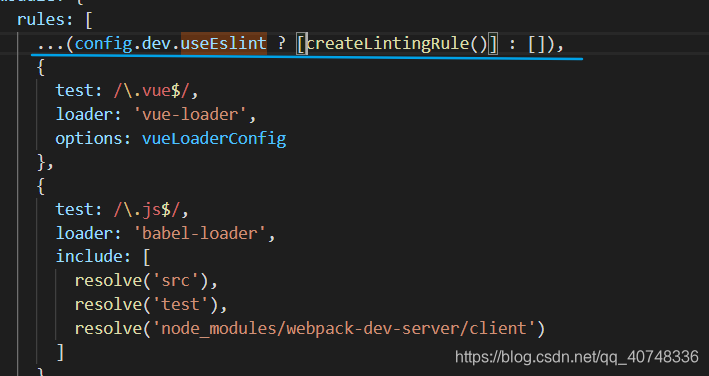Click 'loader:' key above 'babel-loader'

point(89,234)
